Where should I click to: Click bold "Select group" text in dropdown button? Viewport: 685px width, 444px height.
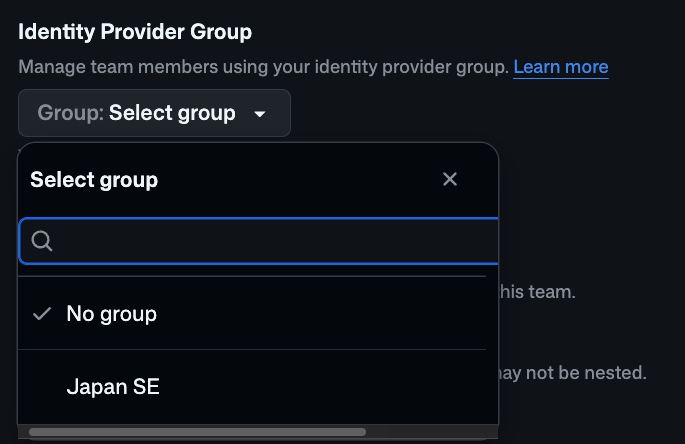[172, 113]
